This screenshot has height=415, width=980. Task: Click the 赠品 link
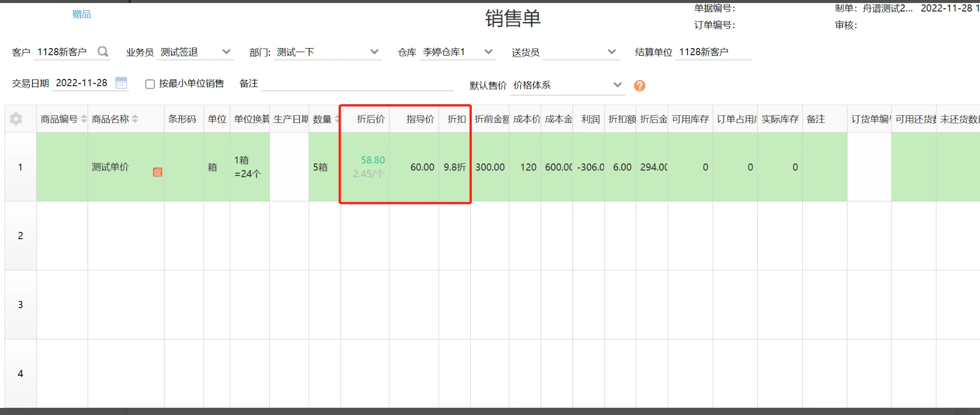81,14
